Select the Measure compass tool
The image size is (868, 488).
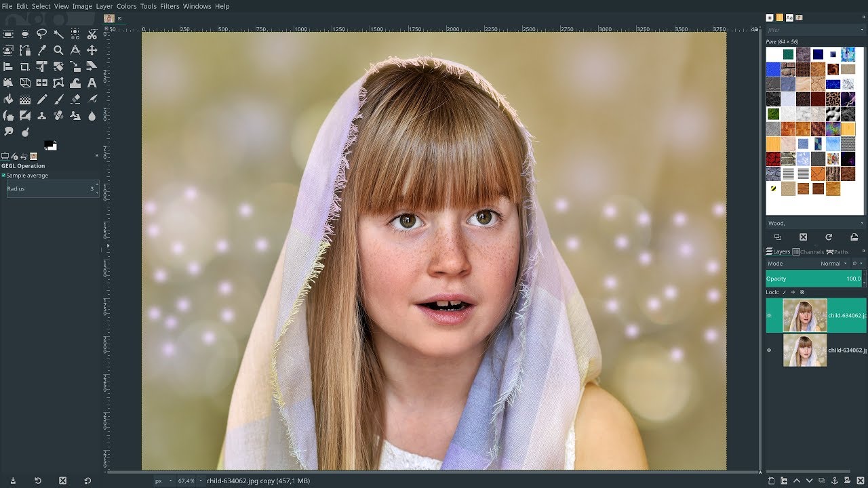pyautogui.click(x=75, y=50)
